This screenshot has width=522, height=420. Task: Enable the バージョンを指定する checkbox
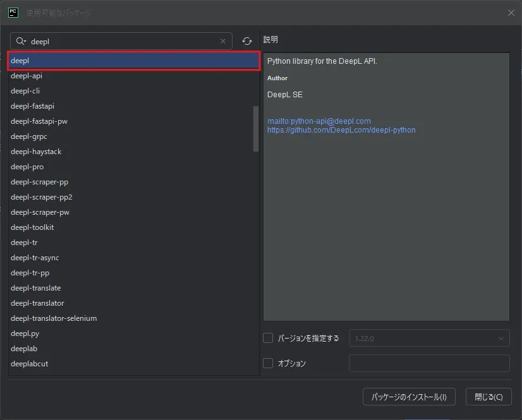(268, 338)
